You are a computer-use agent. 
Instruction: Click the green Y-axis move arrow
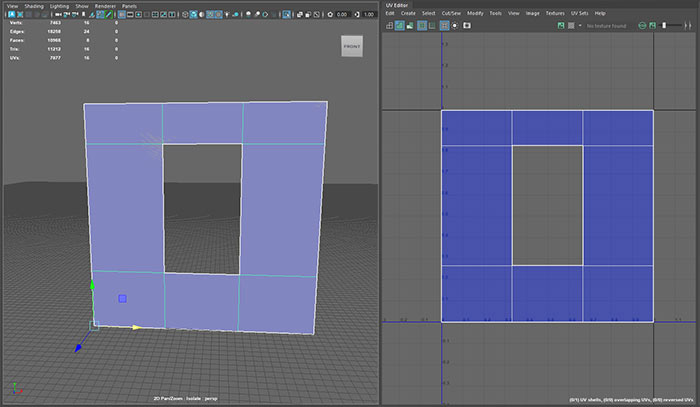click(92, 285)
